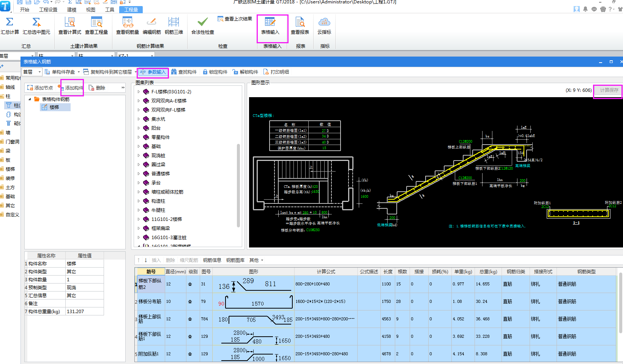This screenshot has width=623, height=364.
Task: Run 合法性检查 with the checkmark icon
Action: pos(202,22)
